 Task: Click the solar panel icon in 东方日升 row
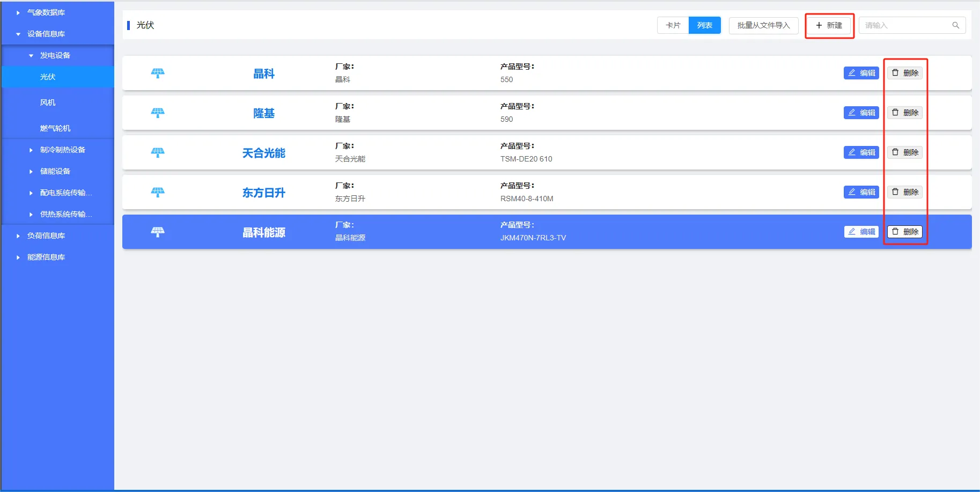[x=158, y=192]
